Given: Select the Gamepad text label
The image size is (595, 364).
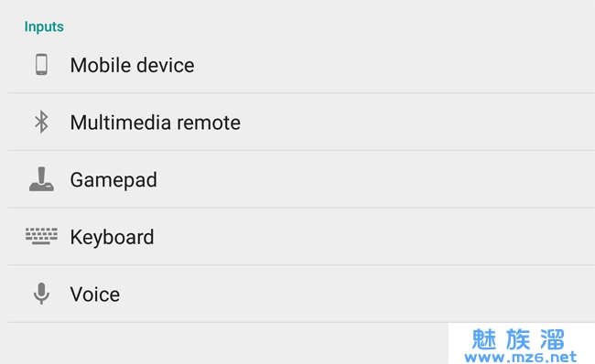Looking at the screenshot, I should (114, 180).
